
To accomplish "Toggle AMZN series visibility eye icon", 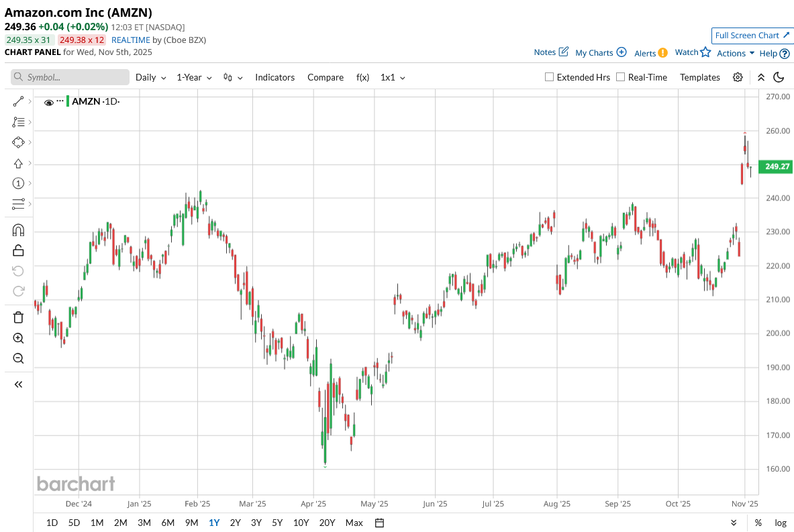I will pos(48,103).
